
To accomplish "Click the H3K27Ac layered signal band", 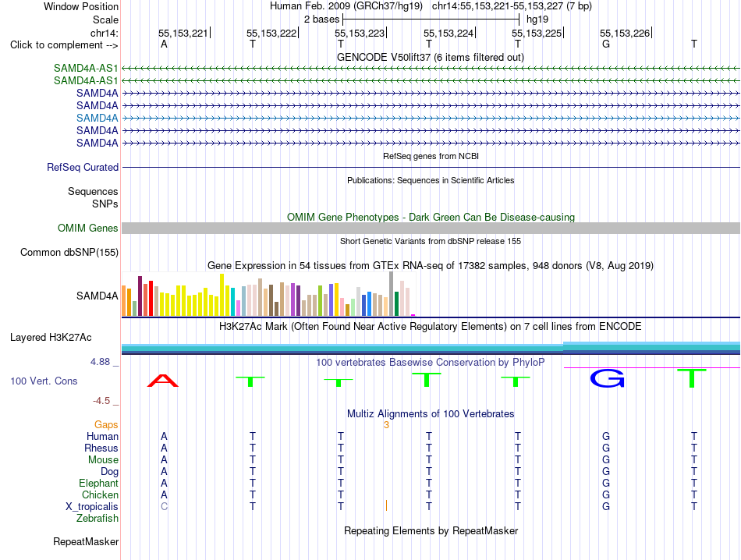I will coord(431,349).
